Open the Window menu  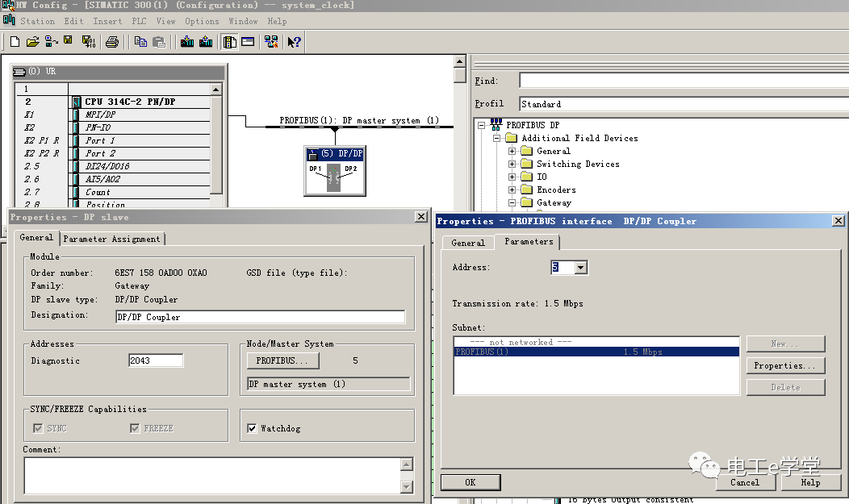tap(243, 21)
